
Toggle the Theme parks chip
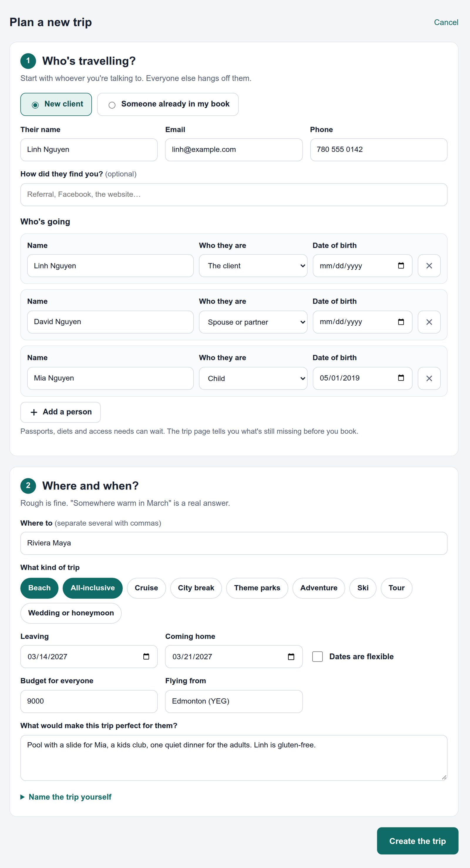pos(257,588)
